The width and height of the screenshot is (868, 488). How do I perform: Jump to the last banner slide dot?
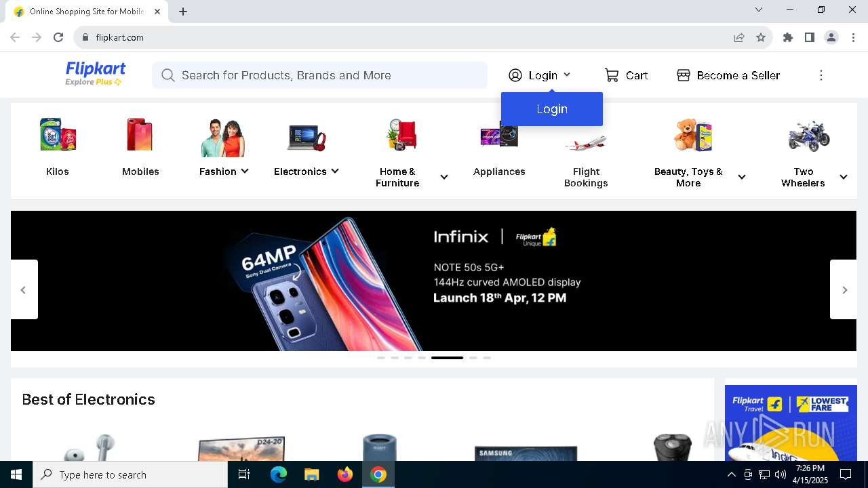click(487, 357)
